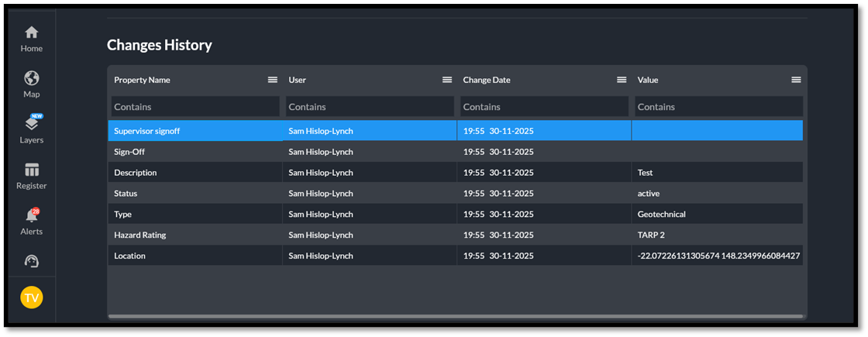Screen dimensions: 868x337
Task: Open the User column menu icon
Action: pyautogui.click(x=447, y=80)
